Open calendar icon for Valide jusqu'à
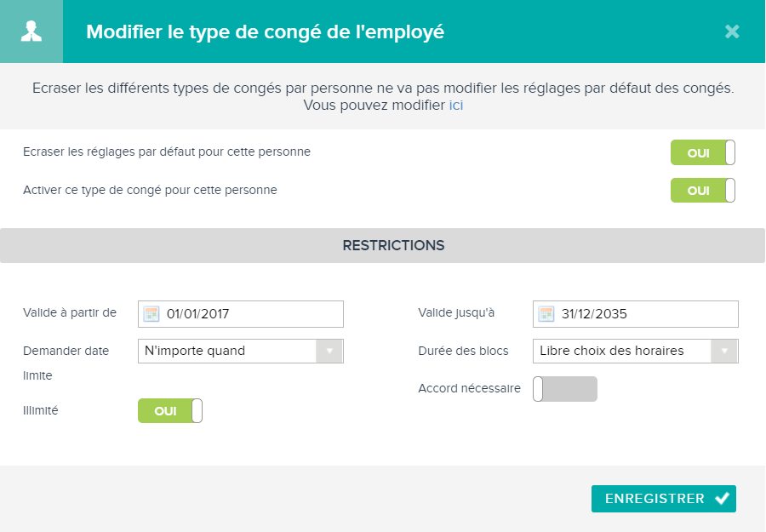 tap(546, 314)
